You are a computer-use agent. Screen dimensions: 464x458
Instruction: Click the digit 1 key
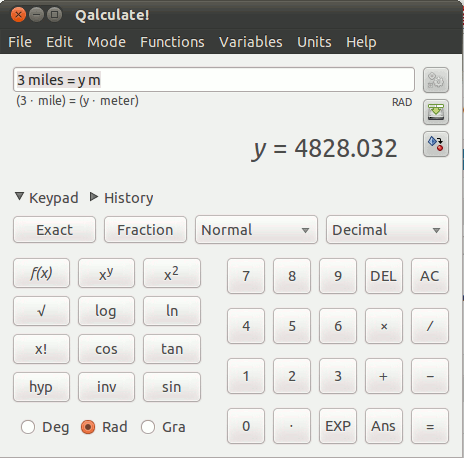tap(246, 376)
